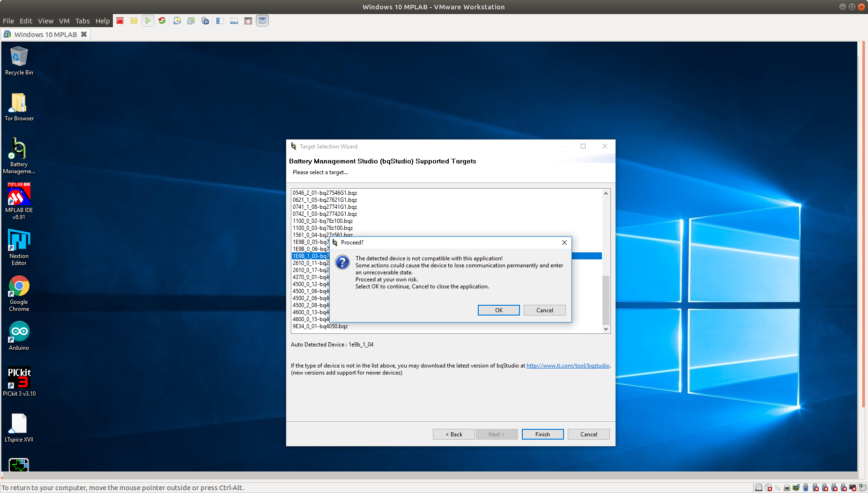The height and width of the screenshot is (493, 868).
Task: Open the VM menu
Action: pos(64,21)
